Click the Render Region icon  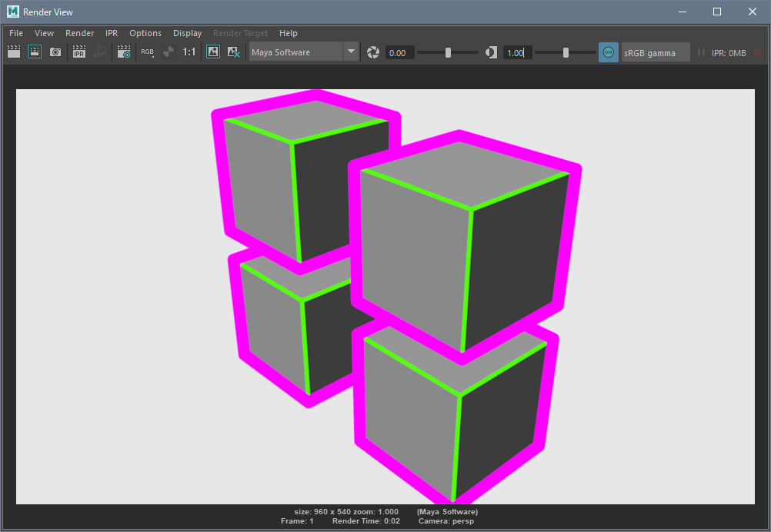(x=35, y=52)
